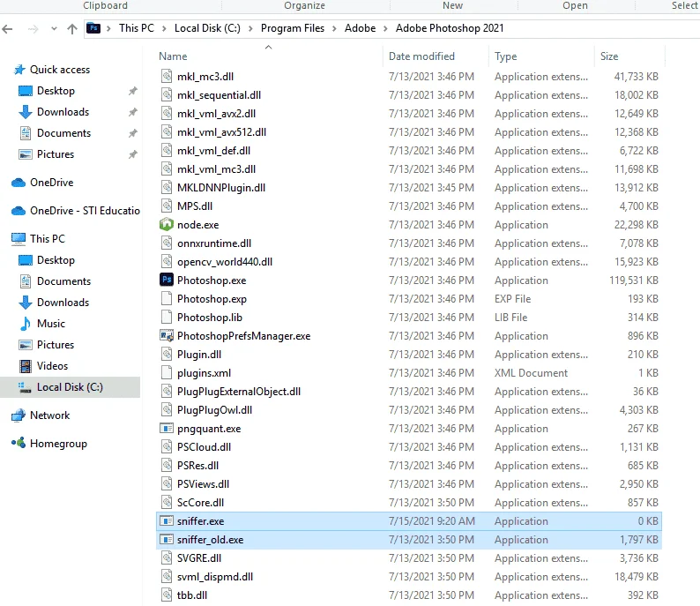700x606 pixels.
Task: Select file name onnxruntime.dll
Action: click(214, 243)
